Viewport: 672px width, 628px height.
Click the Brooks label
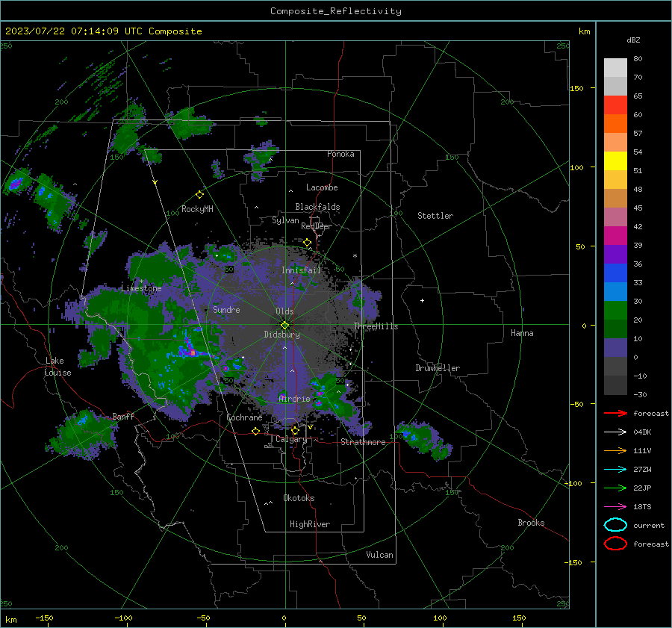[x=531, y=523]
